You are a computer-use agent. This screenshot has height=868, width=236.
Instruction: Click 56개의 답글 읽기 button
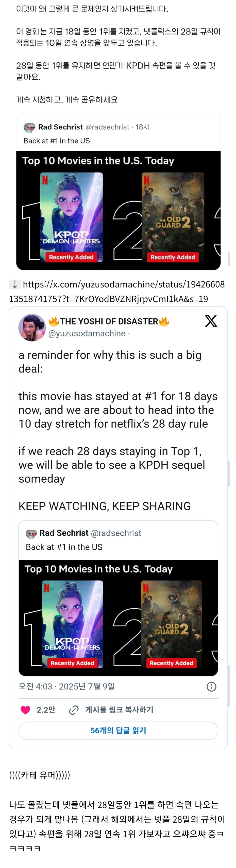click(x=118, y=731)
